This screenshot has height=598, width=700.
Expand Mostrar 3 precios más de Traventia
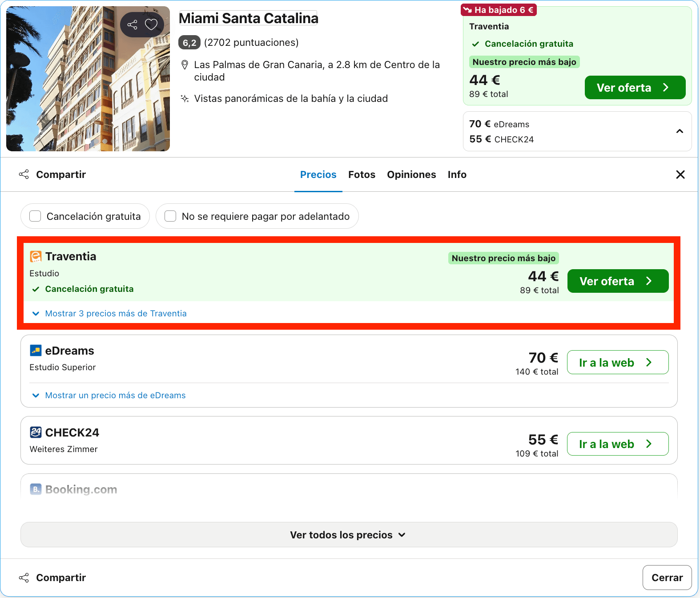109,314
